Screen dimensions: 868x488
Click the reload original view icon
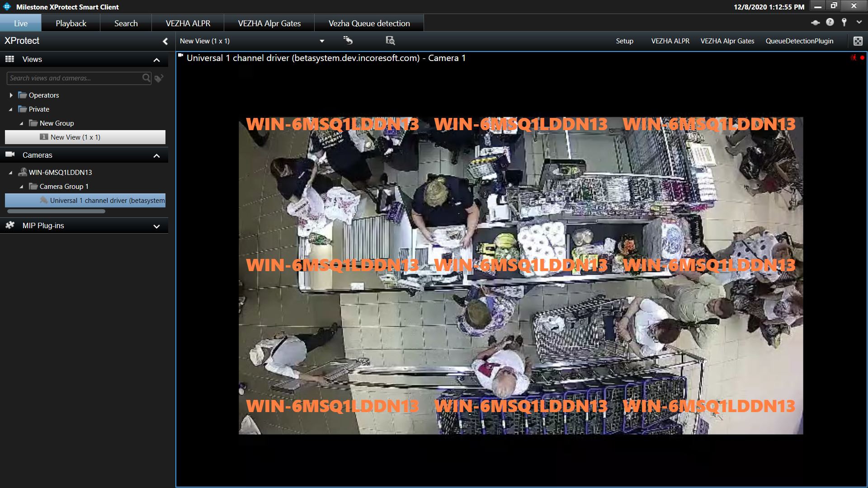[348, 40]
